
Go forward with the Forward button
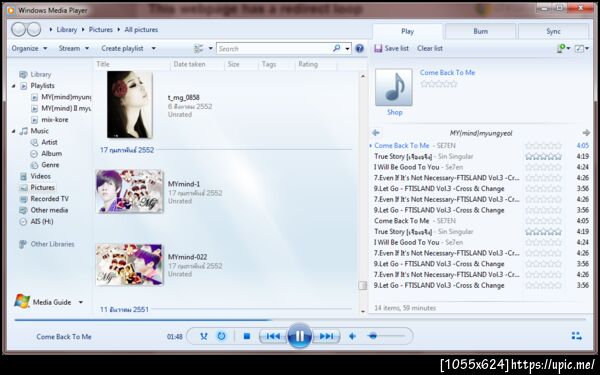pyautogui.click(x=34, y=29)
